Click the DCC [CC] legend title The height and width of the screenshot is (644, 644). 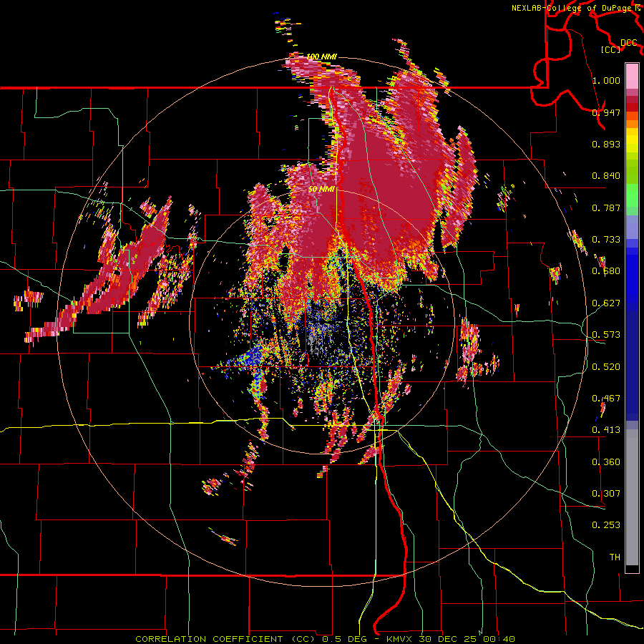pyautogui.click(x=620, y=46)
